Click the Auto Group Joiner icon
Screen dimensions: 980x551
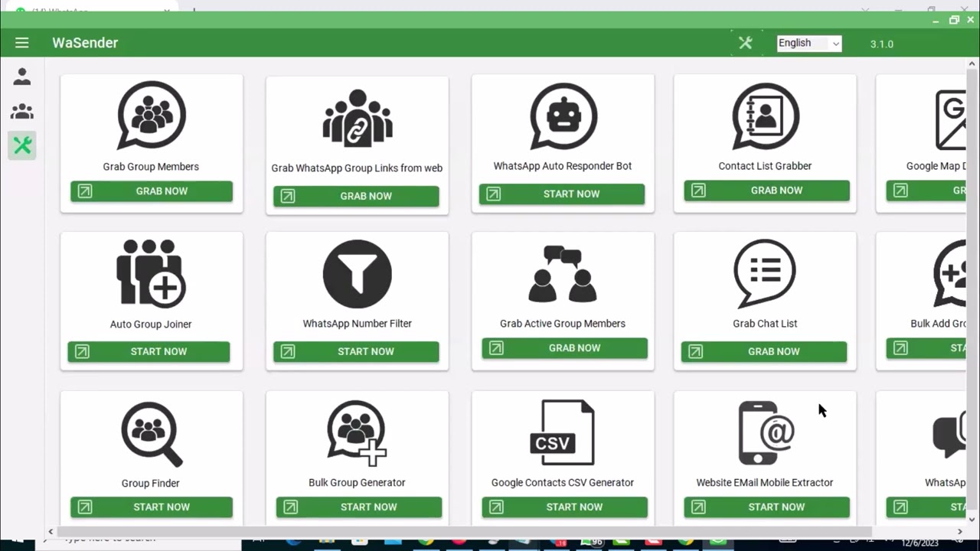151,273
